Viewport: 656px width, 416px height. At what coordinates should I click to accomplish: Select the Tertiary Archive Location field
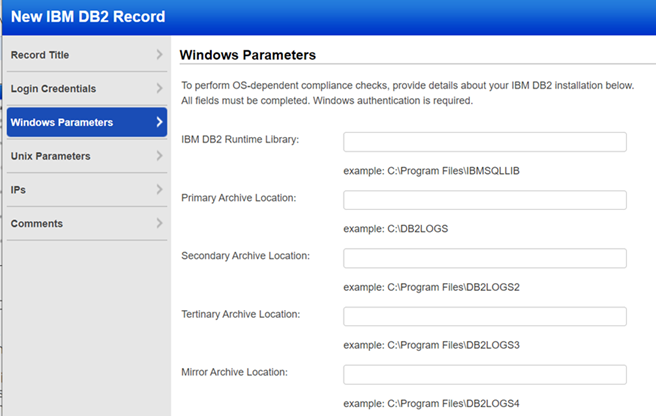pyautogui.click(x=484, y=316)
